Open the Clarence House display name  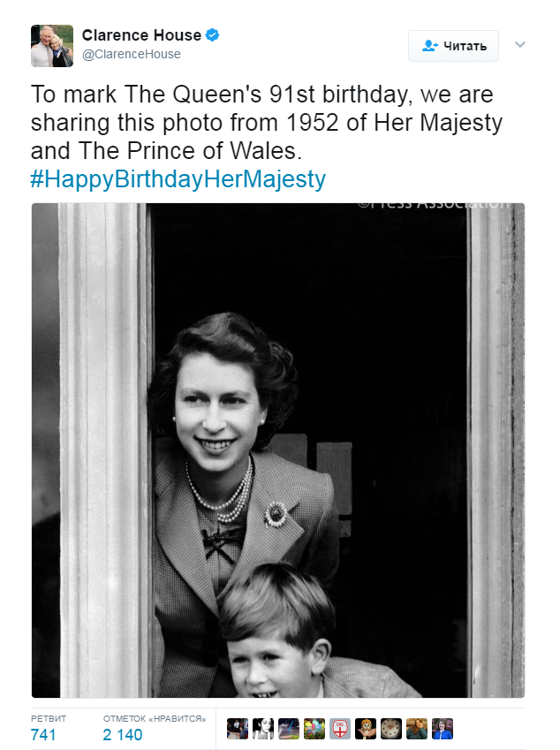[x=141, y=35]
